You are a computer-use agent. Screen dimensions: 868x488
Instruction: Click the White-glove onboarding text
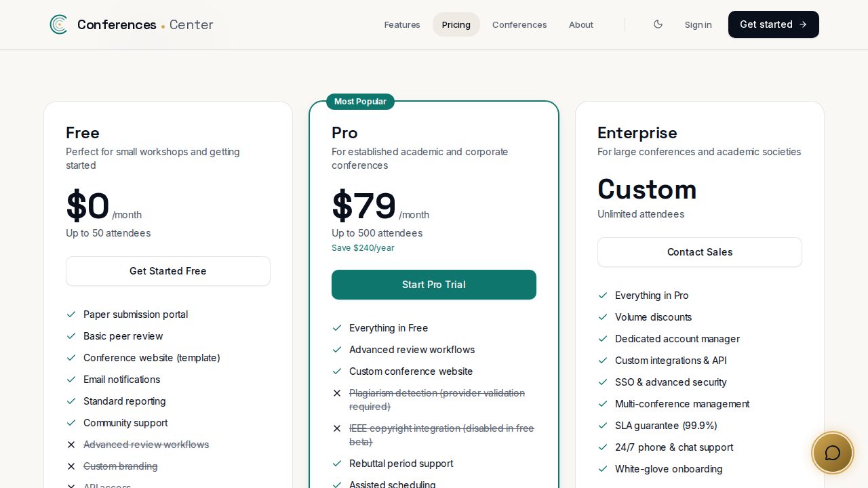tap(669, 469)
